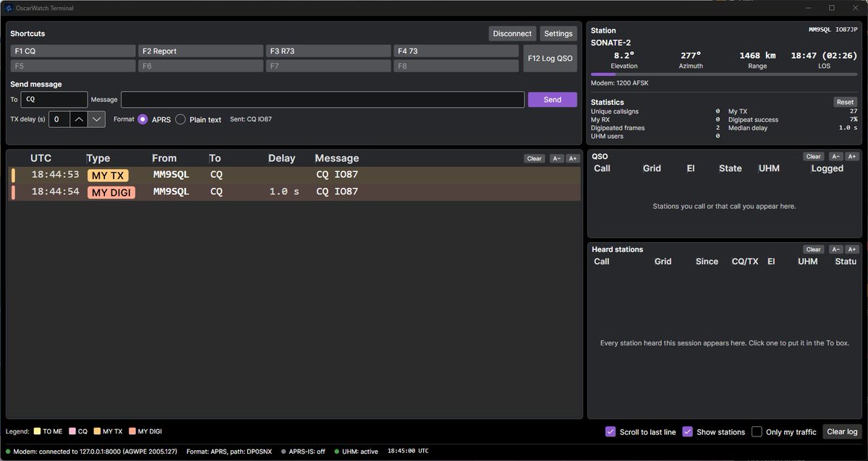868x461 pixels.
Task: Click the Since column header in Heard stations
Action: [707, 262]
